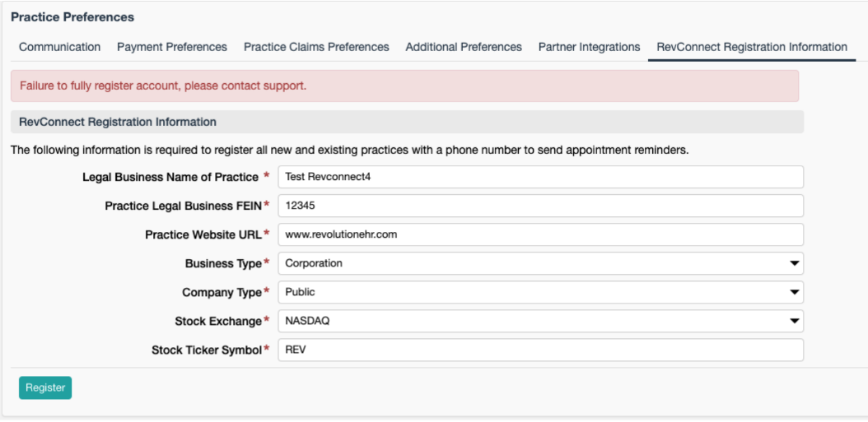Expand the Stock Exchange dropdown
The height and width of the screenshot is (422, 868).
click(x=540, y=321)
